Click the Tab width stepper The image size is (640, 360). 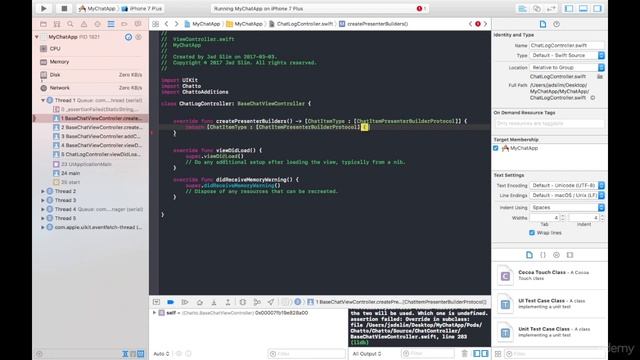click(x=563, y=218)
